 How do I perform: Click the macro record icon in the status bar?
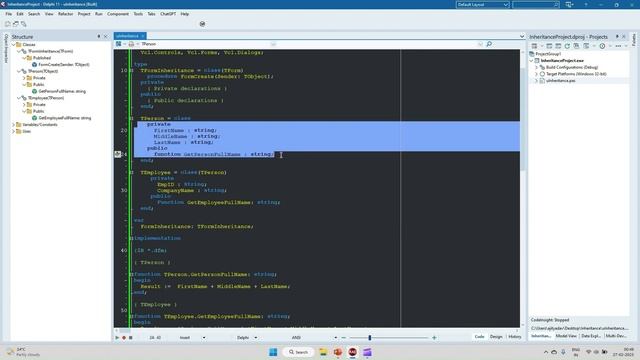(x=124, y=338)
